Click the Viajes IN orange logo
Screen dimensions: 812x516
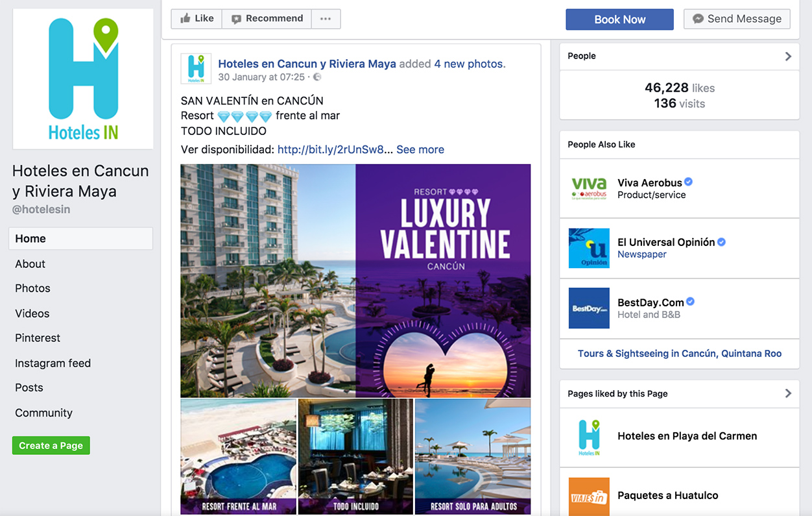tap(589, 497)
